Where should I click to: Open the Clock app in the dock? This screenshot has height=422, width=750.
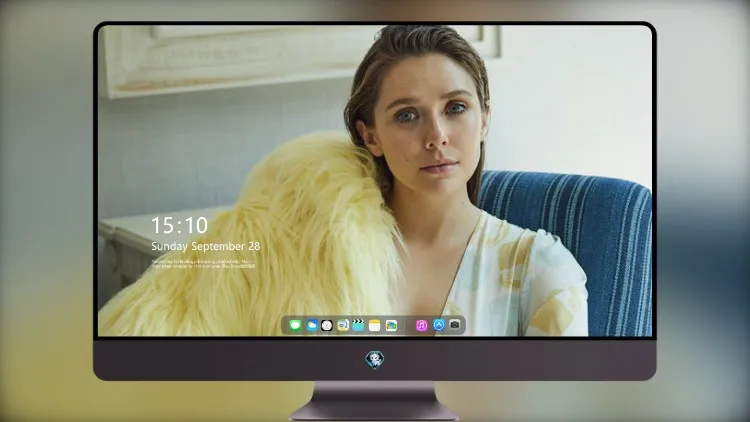[x=327, y=325]
